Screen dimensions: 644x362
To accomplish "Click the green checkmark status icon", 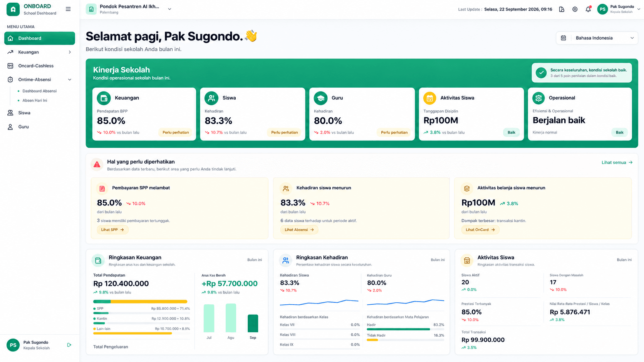I will pyautogui.click(x=541, y=73).
